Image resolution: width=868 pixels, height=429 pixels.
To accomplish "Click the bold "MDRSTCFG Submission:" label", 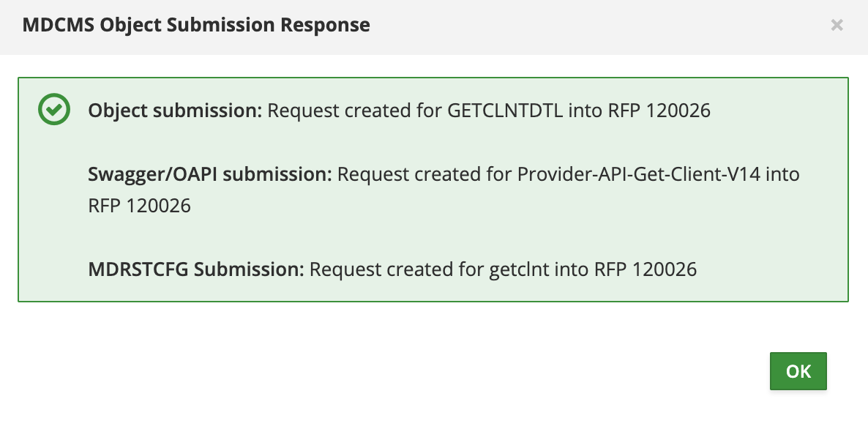I will tap(196, 269).
